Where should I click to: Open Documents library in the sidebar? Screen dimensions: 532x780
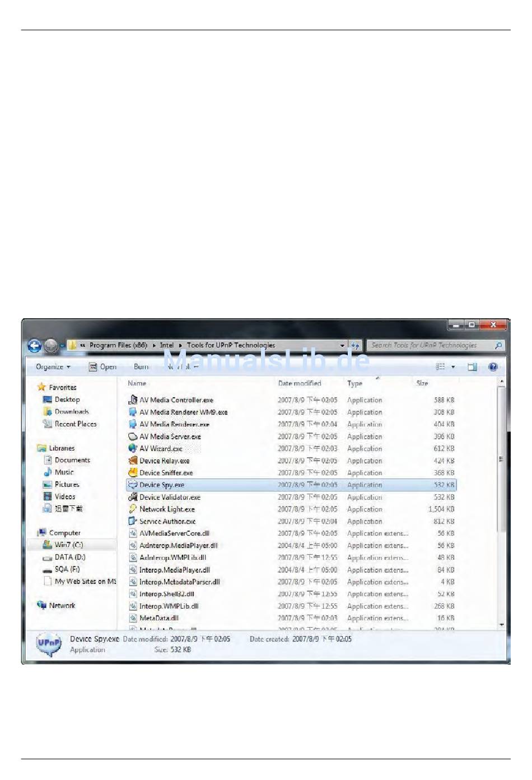[x=72, y=461]
